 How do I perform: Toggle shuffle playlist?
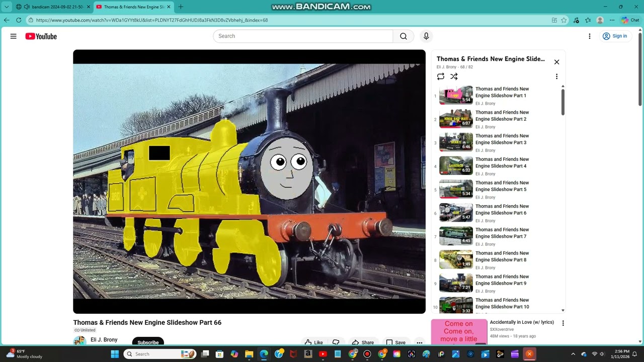coord(454,76)
